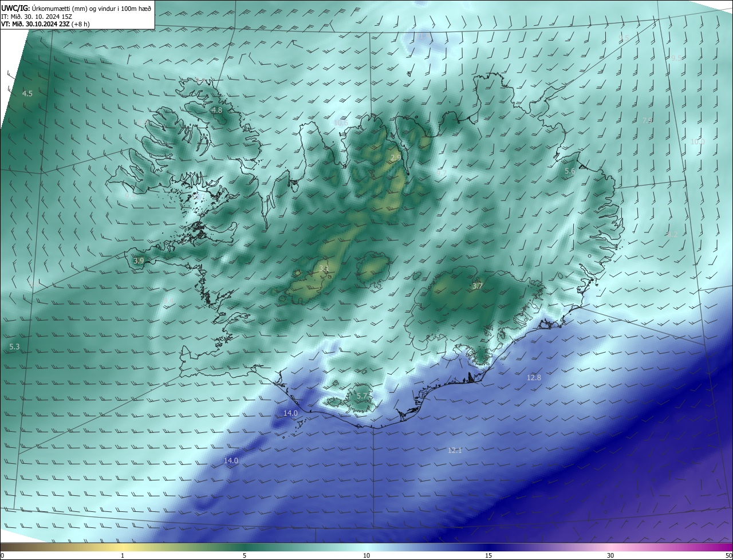This screenshot has width=733, height=560.
Task: Click the color scale at the 5 tick
Action: (x=245, y=555)
